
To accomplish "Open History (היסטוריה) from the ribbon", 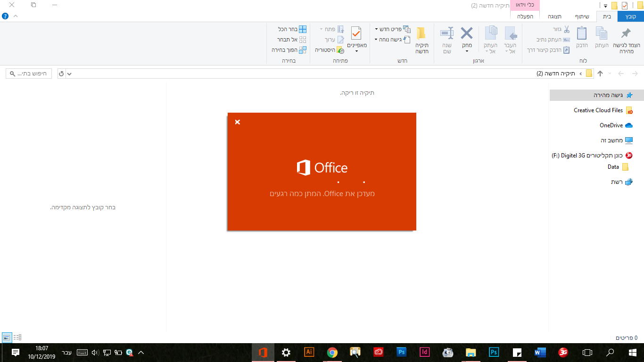I will [x=330, y=50].
